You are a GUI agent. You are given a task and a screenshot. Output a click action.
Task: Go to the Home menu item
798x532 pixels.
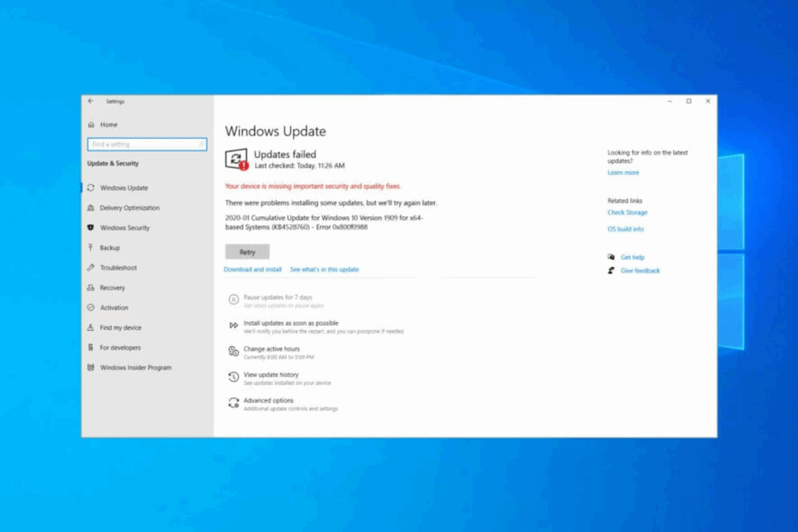(109, 125)
